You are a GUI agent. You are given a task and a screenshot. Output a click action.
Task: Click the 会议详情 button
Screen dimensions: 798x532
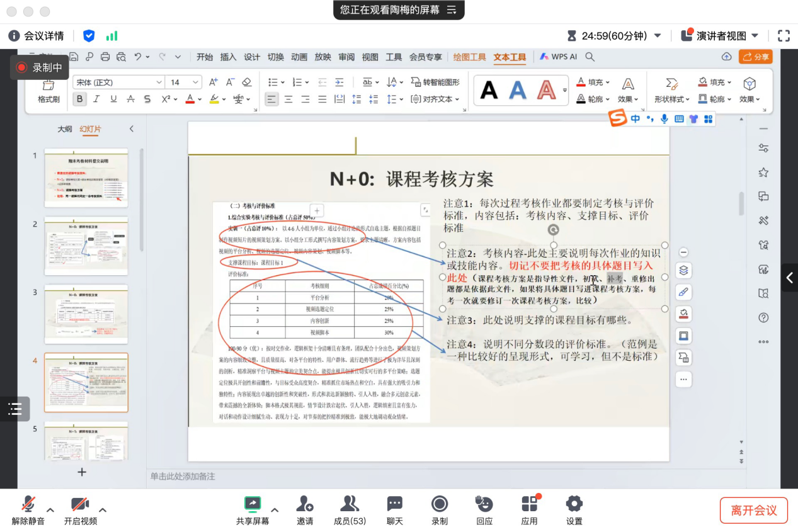37,36
